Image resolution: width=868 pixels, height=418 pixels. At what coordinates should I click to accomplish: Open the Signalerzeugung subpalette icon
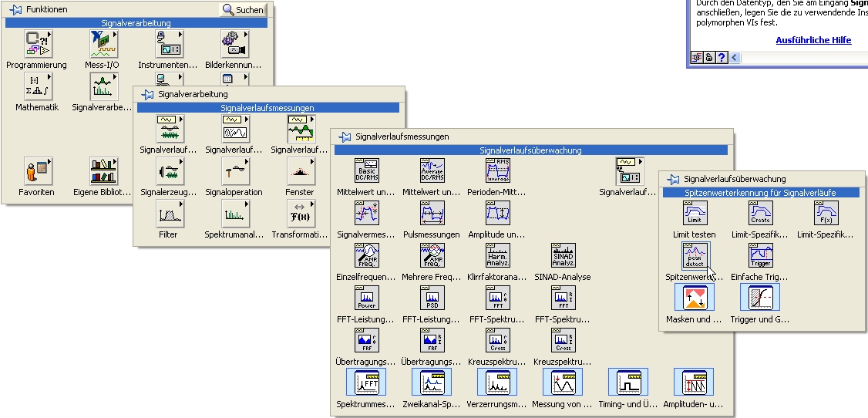tap(170, 171)
